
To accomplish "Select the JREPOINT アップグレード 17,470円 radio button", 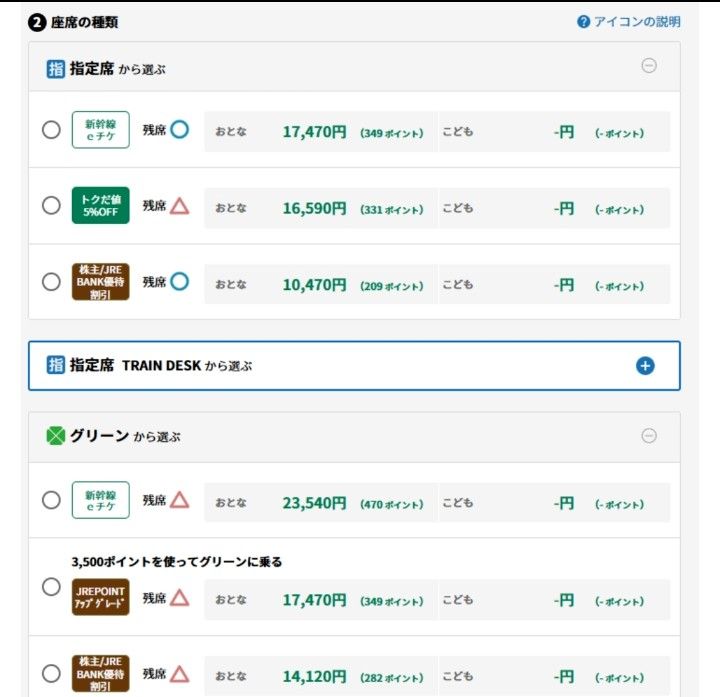I will pyautogui.click(x=51, y=586).
